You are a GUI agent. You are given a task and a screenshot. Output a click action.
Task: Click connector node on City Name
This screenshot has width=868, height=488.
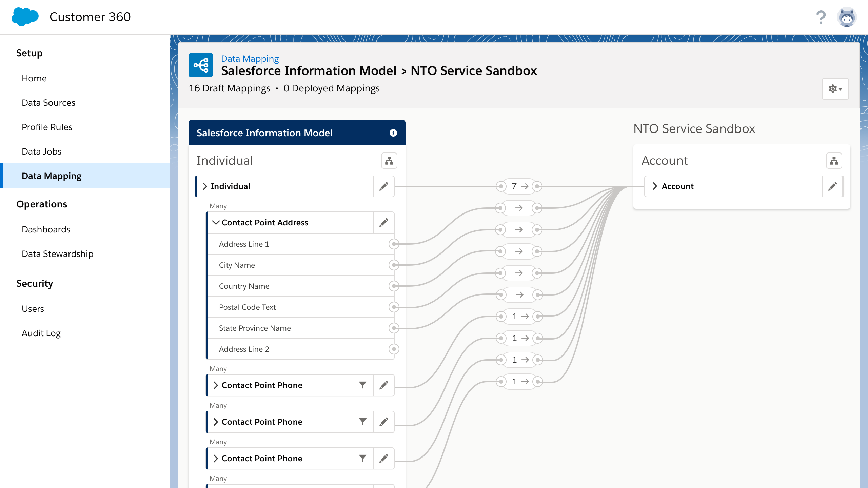pos(394,265)
